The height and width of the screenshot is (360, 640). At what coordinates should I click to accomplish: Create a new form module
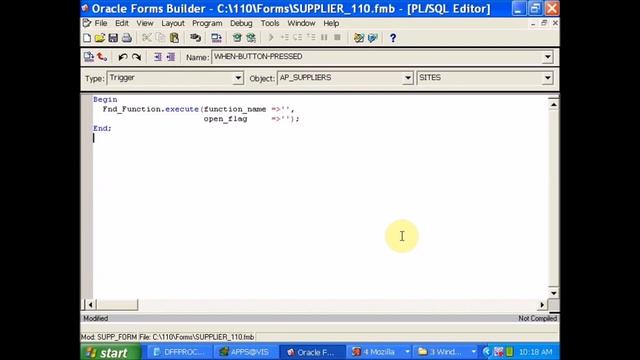coord(87,38)
